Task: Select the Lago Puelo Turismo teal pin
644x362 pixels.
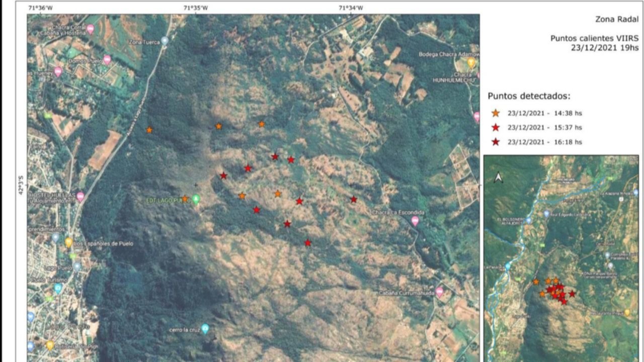Action: click(x=58, y=288)
